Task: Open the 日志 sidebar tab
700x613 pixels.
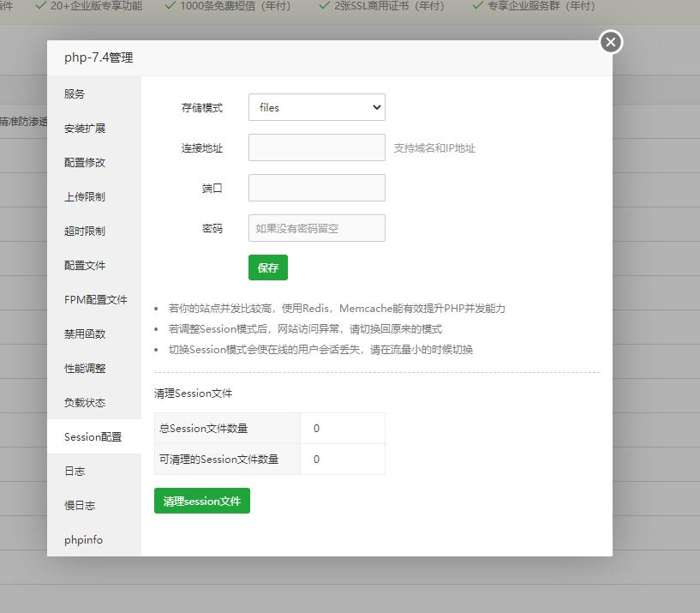Action: pyautogui.click(x=93, y=471)
